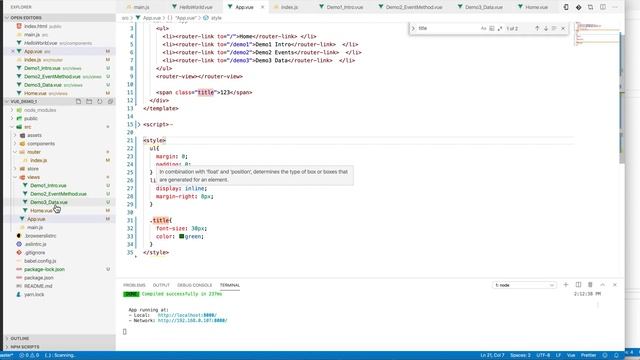Click the open changes icon in editor toolbar
This screenshot has width=640, height=360.
[591, 7]
